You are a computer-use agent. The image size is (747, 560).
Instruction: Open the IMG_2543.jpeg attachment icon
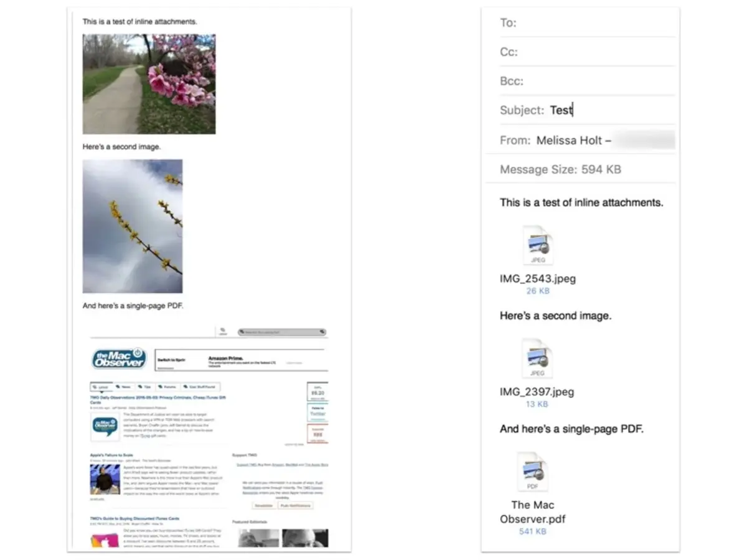click(537, 246)
